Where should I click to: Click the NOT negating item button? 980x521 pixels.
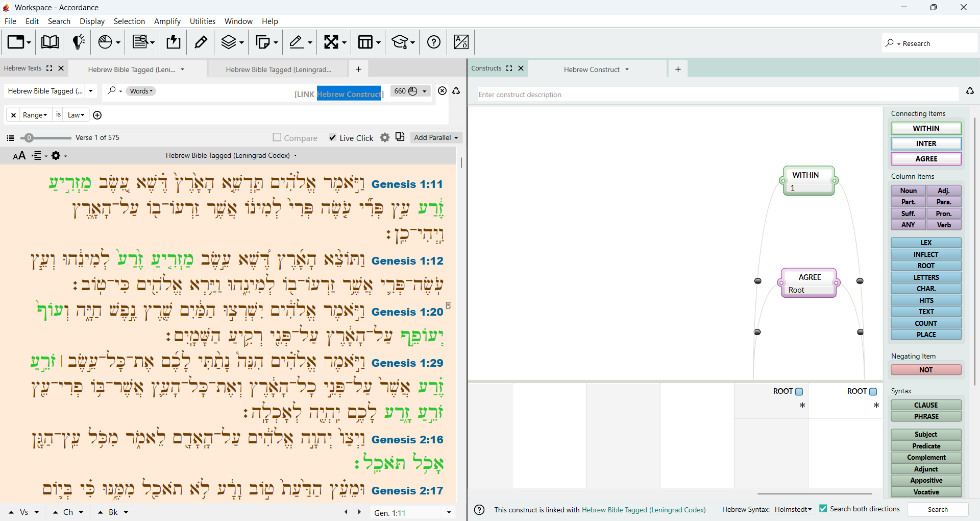926,370
